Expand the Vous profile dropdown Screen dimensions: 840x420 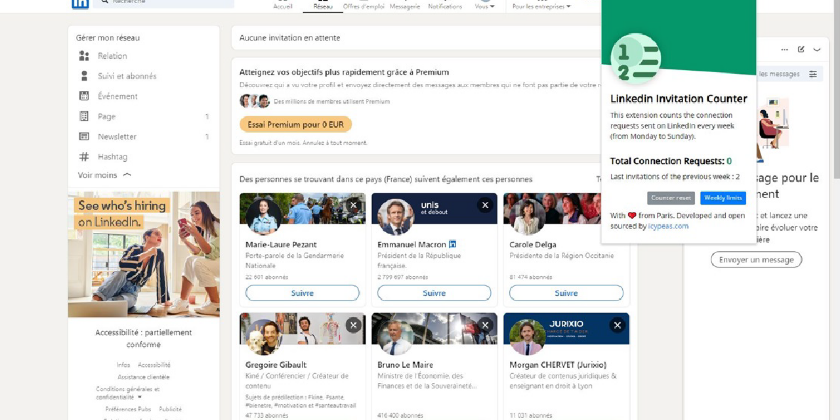484,5
